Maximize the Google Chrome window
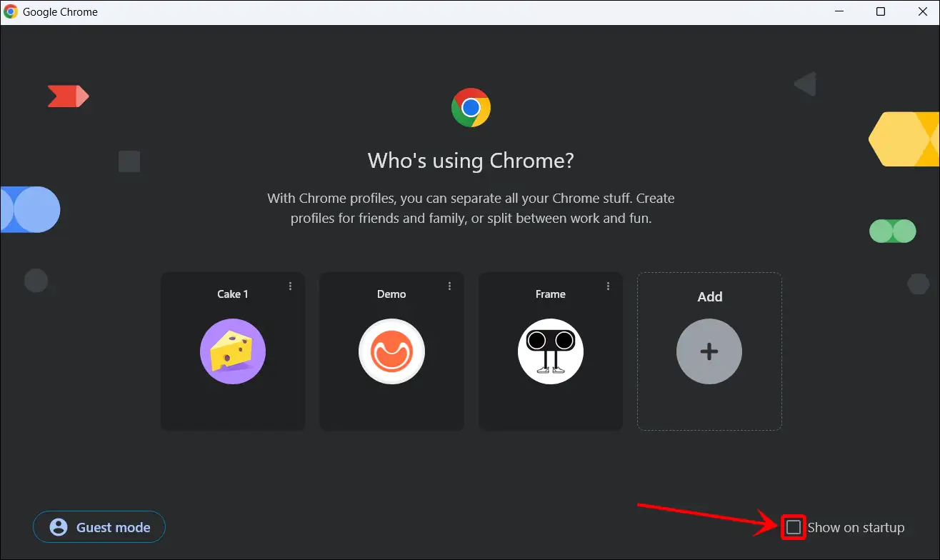The height and width of the screenshot is (560, 940). click(x=881, y=12)
